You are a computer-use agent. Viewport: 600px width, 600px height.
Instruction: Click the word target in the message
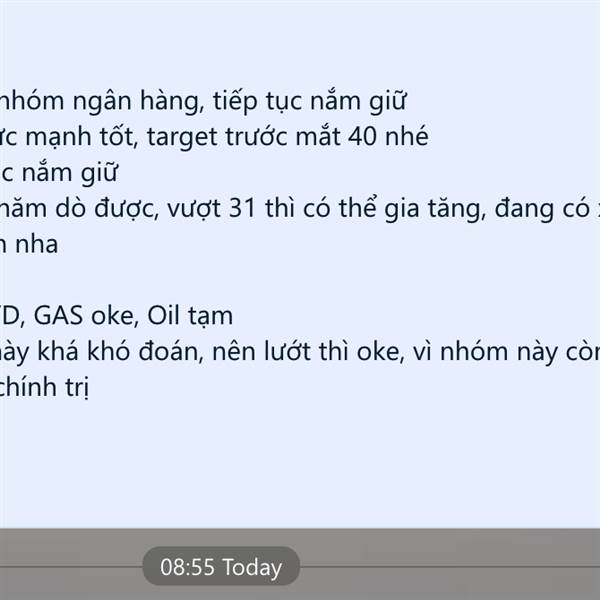pyautogui.click(x=182, y=137)
